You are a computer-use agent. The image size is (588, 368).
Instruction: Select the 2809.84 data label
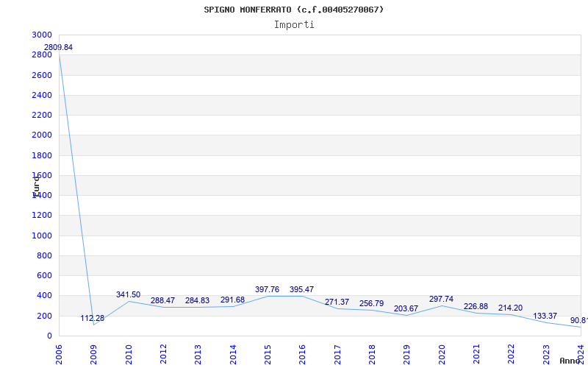tap(58, 48)
